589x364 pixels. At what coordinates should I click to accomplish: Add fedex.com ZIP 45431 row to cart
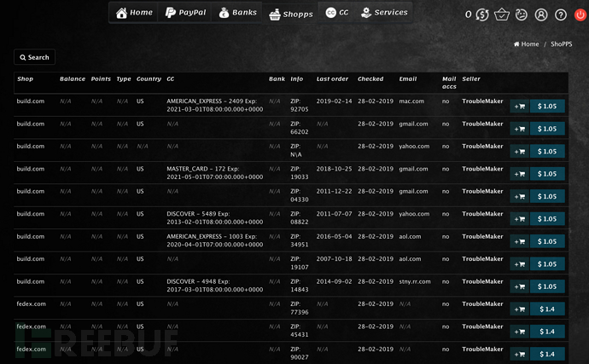click(x=520, y=332)
